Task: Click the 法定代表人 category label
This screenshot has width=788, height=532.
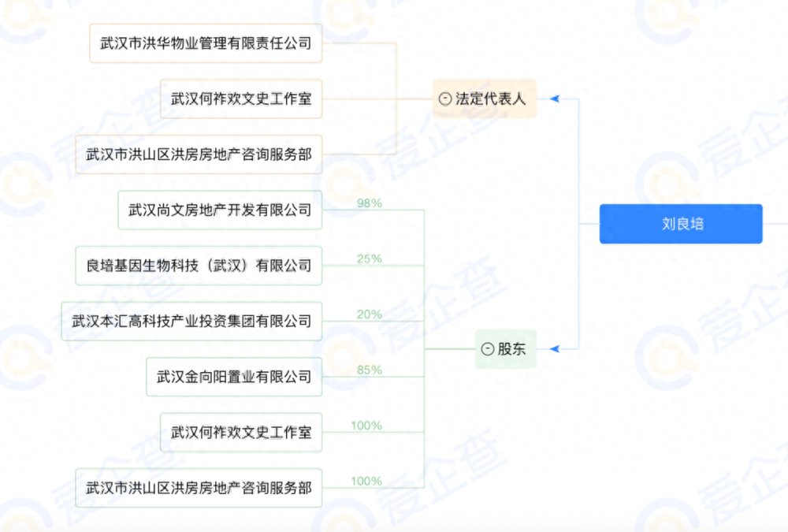Action: click(490, 99)
